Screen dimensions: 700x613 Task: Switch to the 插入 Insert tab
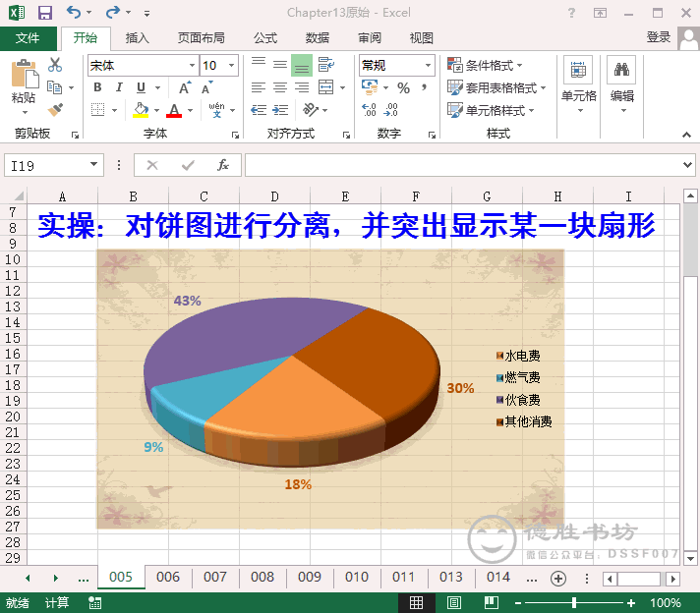(x=137, y=38)
